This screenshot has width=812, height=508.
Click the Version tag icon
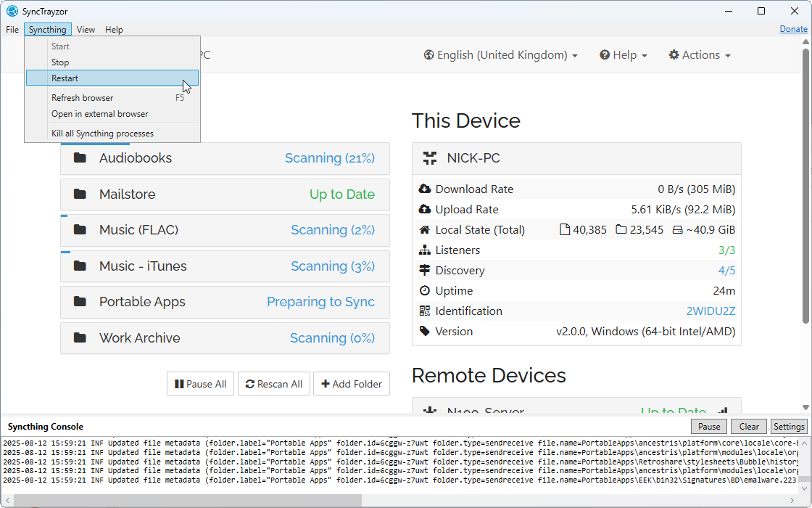click(425, 331)
